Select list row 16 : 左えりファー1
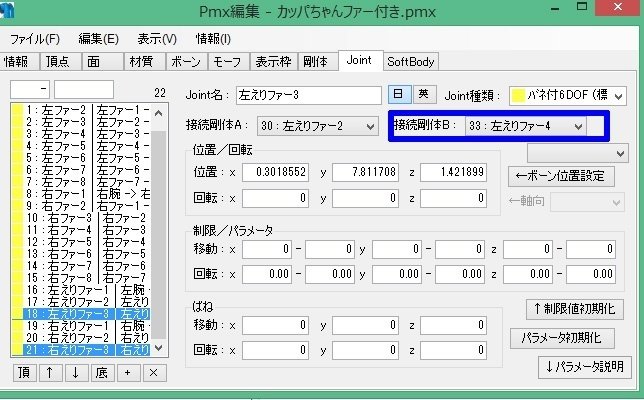 [81, 290]
